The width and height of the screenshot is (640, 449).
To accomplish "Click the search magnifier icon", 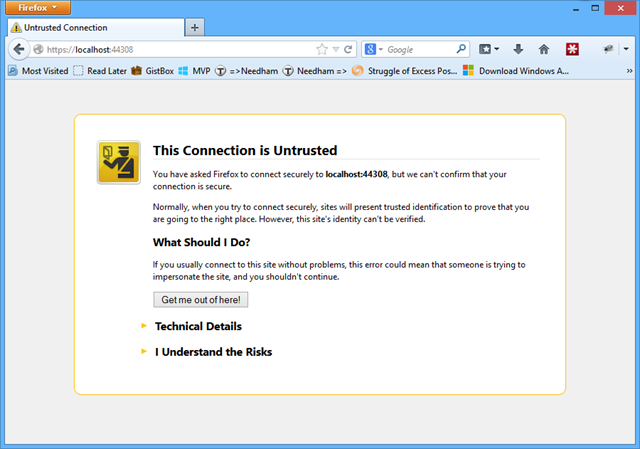I will [x=461, y=49].
